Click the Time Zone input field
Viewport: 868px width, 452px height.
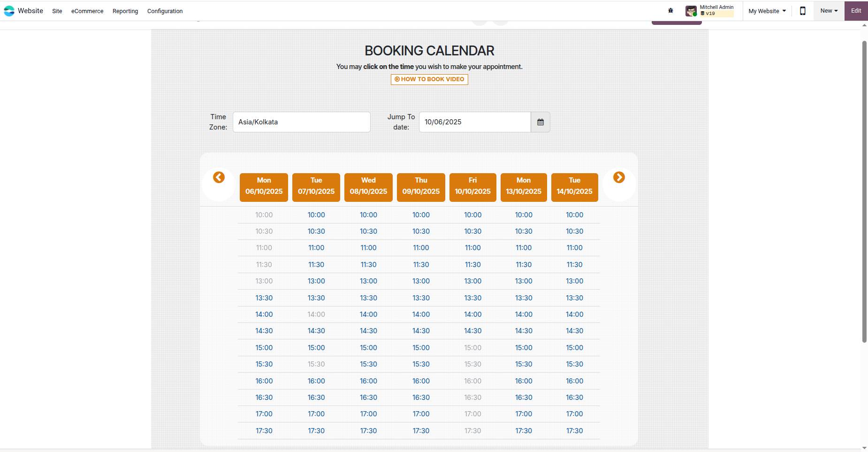pyautogui.click(x=302, y=122)
